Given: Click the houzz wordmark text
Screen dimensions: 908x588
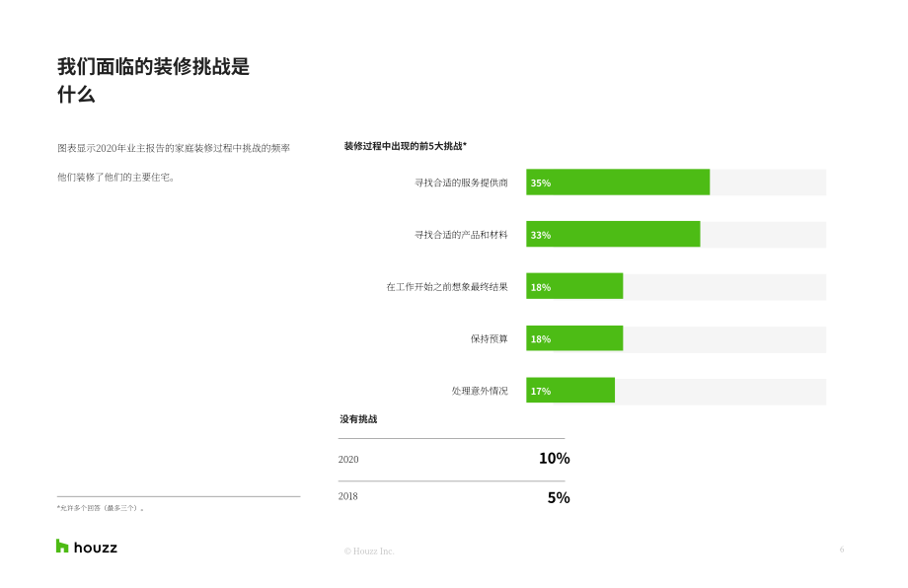Looking at the screenshot, I should 96,548.
